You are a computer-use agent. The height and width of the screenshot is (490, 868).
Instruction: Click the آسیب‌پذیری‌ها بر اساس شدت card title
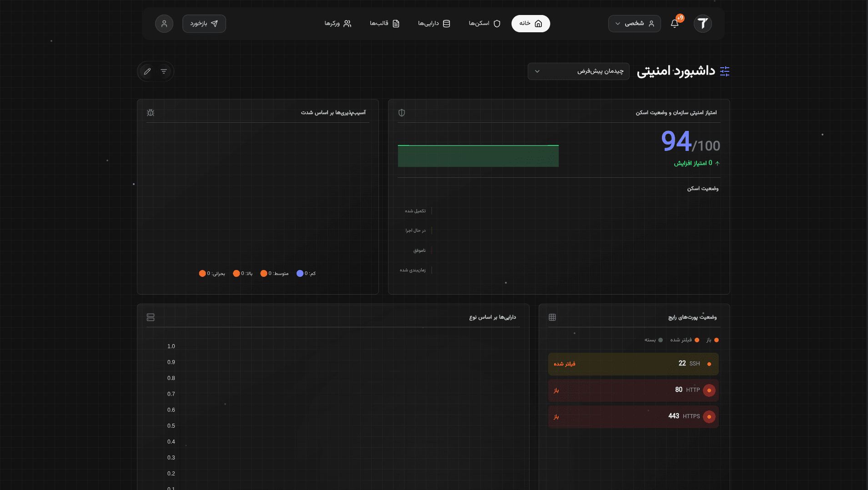click(333, 113)
